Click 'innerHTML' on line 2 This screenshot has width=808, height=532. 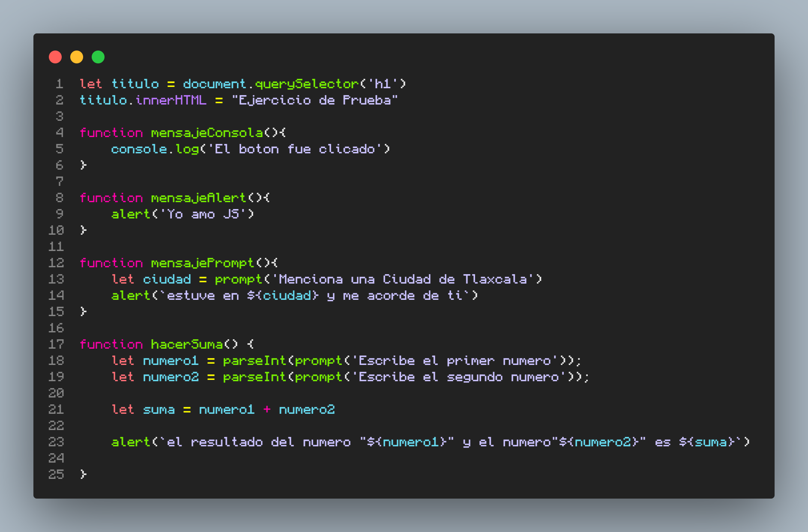pos(171,100)
